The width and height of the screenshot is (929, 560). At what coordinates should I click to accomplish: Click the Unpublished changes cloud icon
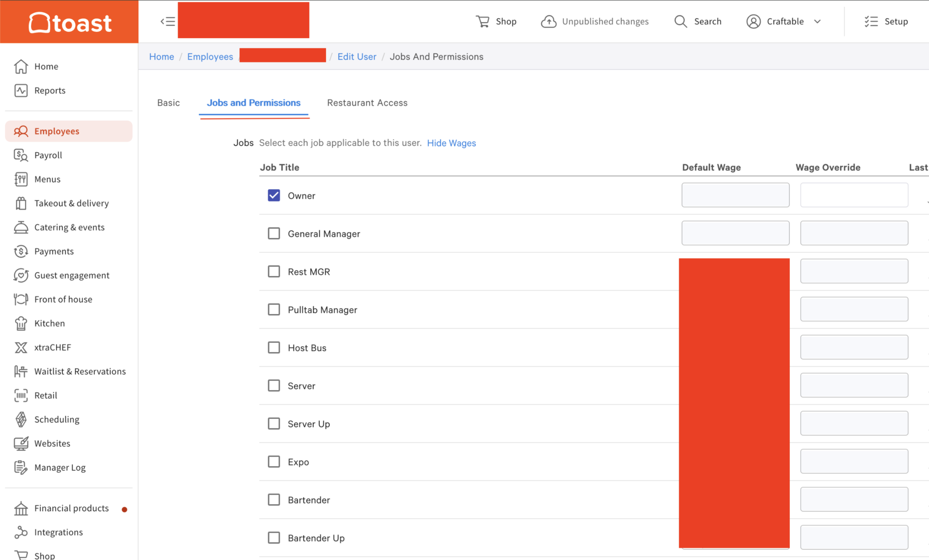click(x=549, y=22)
